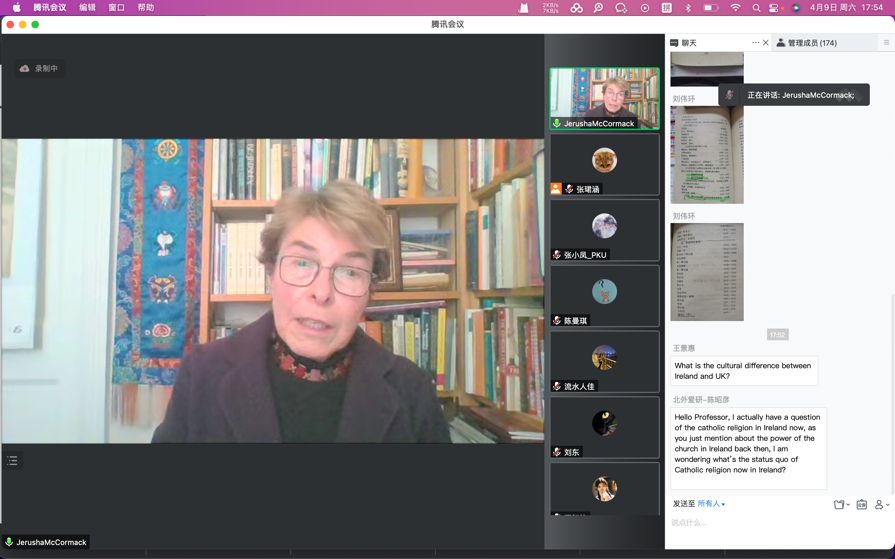Open the 编辑 menu in menu bar

tap(87, 8)
